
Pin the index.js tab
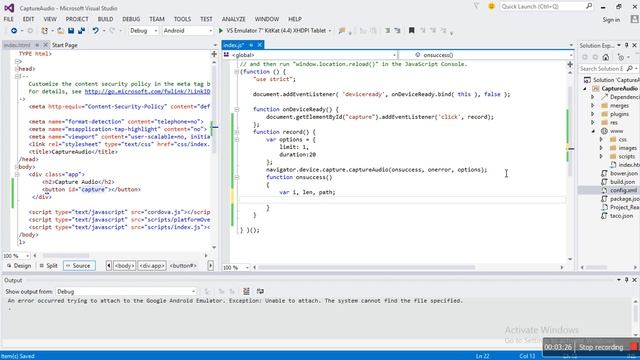point(251,45)
